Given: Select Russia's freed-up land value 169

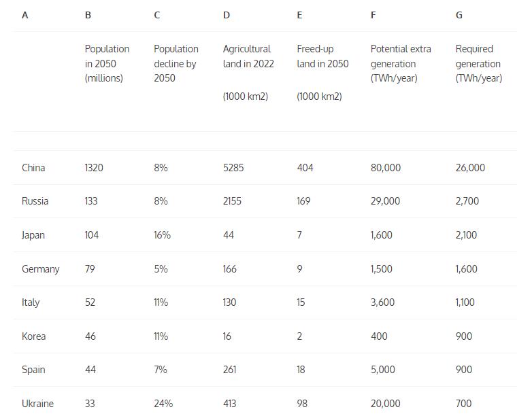Looking at the screenshot, I should (x=303, y=201).
